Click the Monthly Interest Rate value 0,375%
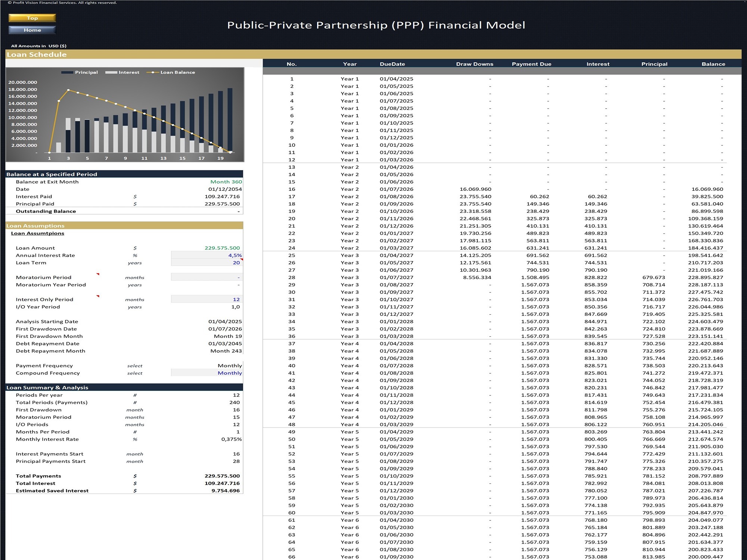Image resolution: width=747 pixels, height=560 pixels. tap(231, 439)
